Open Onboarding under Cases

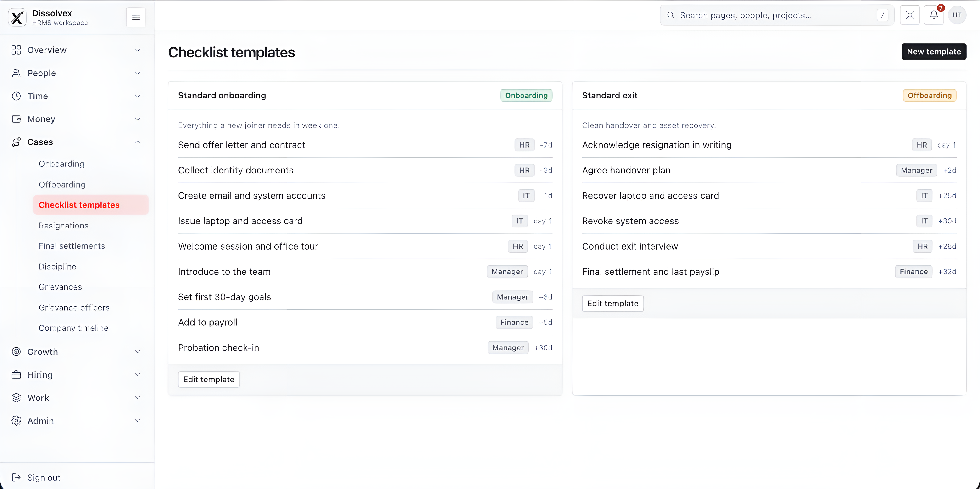(x=90, y=164)
